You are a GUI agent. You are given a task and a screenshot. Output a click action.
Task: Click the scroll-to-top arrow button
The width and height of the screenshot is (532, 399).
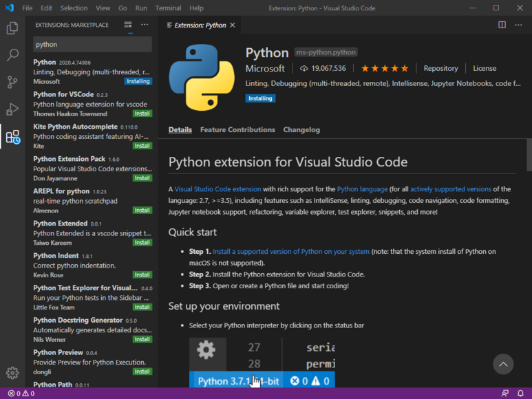pyautogui.click(x=503, y=364)
